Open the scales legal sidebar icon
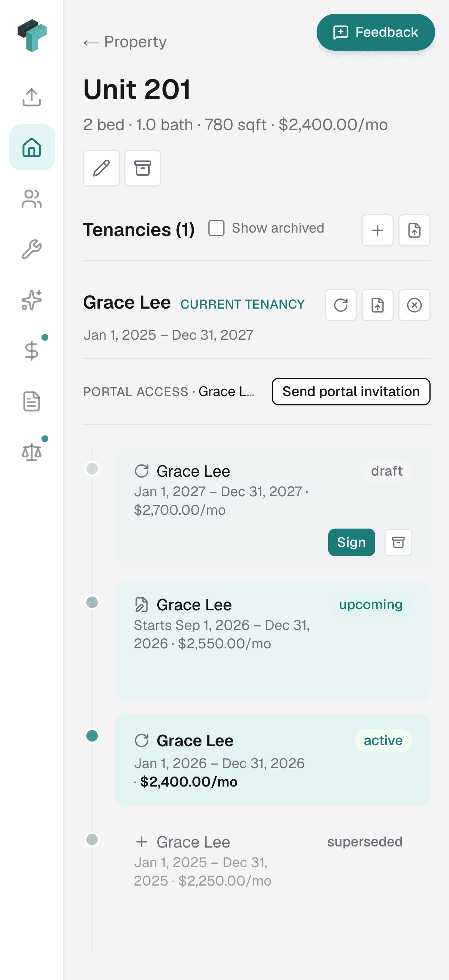This screenshot has height=980, width=449. (32, 452)
